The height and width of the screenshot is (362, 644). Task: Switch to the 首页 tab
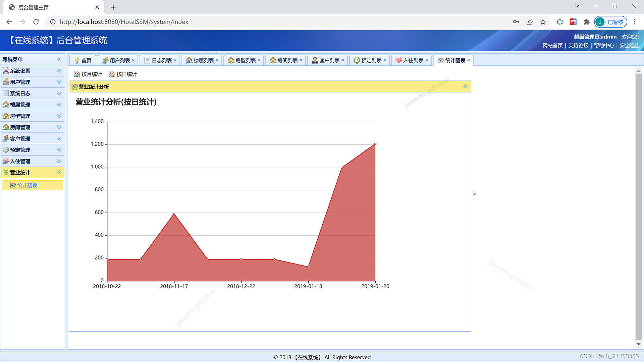click(x=83, y=60)
